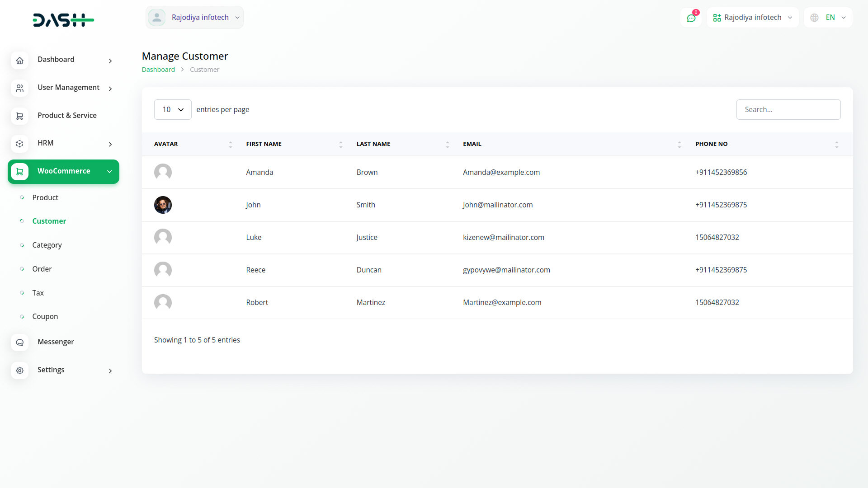The image size is (868, 488).
Task: Open the Rajodiya infotech workspace dropdown at top right
Action: point(753,18)
